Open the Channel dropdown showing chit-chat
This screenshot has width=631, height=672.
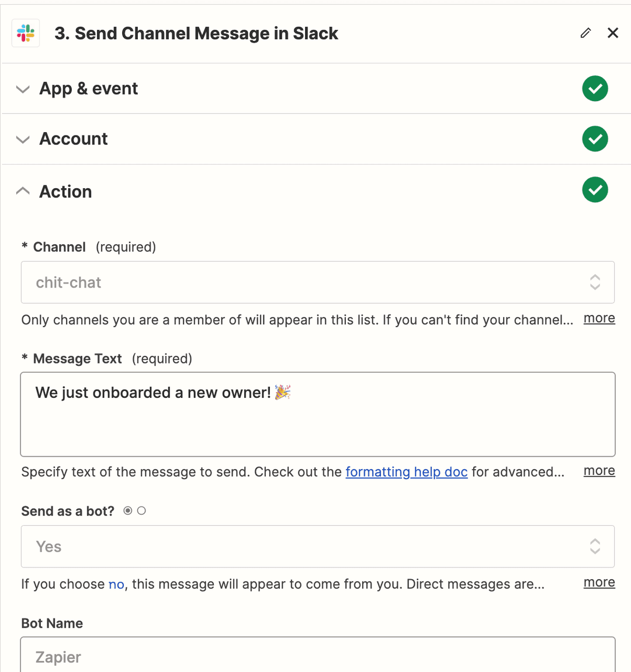coord(317,282)
